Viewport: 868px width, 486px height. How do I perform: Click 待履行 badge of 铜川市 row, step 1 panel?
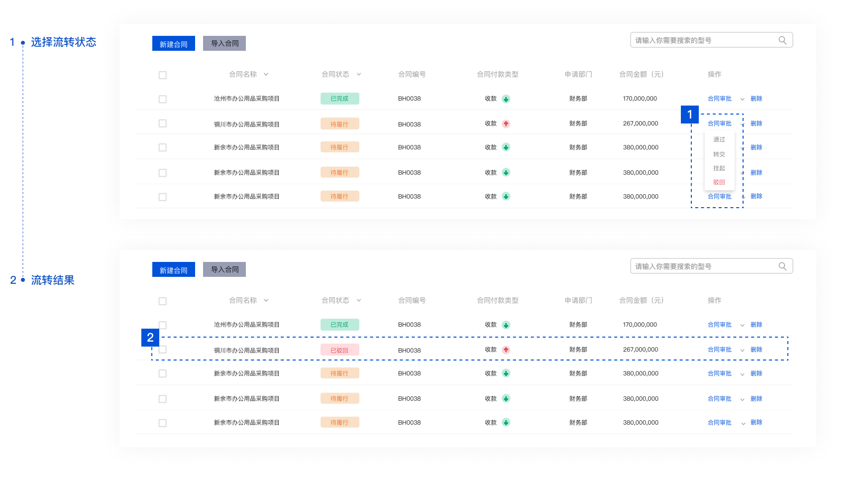339,124
